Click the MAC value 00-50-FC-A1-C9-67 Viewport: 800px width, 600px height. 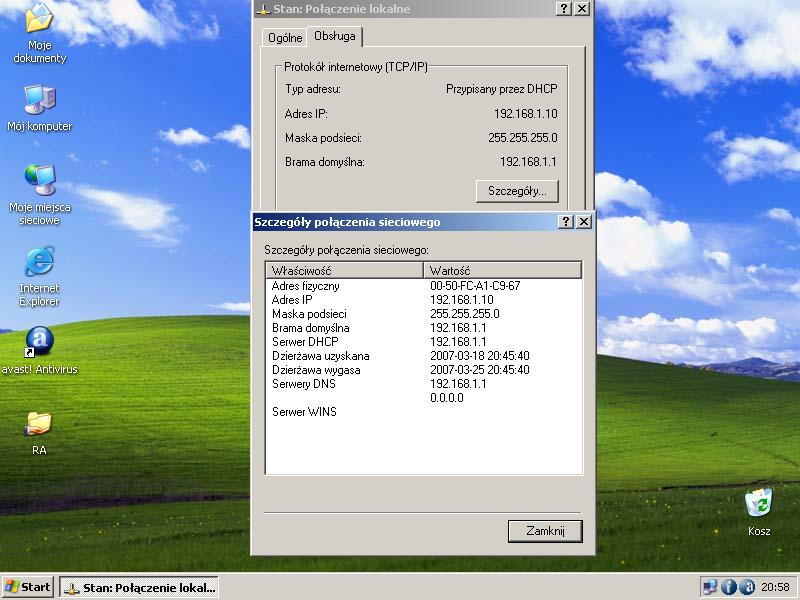coord(475,286)
